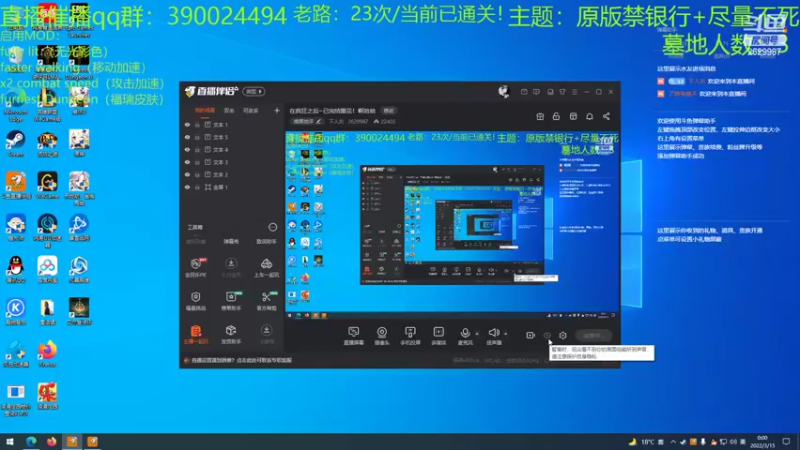Select the 文本 2 layer row
The image size is (800, 450).
click(x=232, y=174)
